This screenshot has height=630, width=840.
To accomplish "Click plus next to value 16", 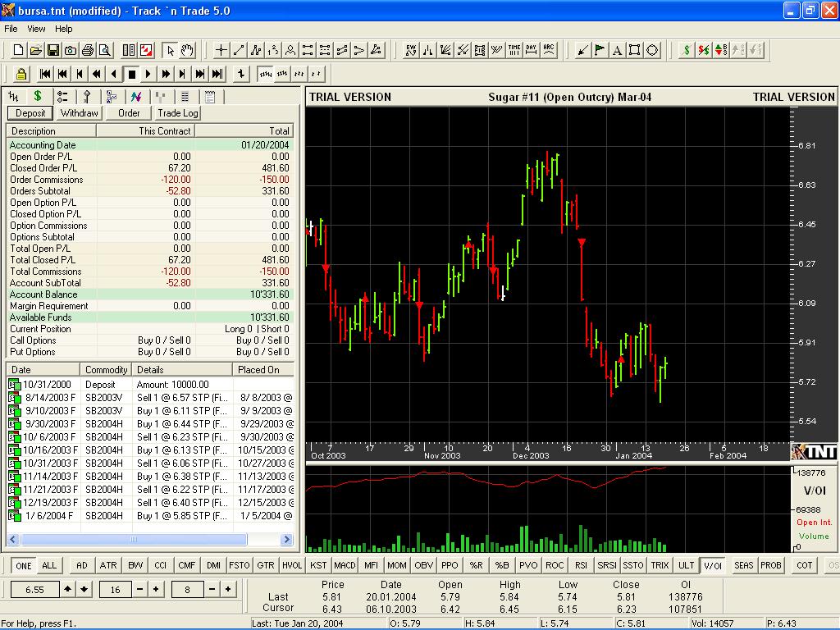I will 156,589.
